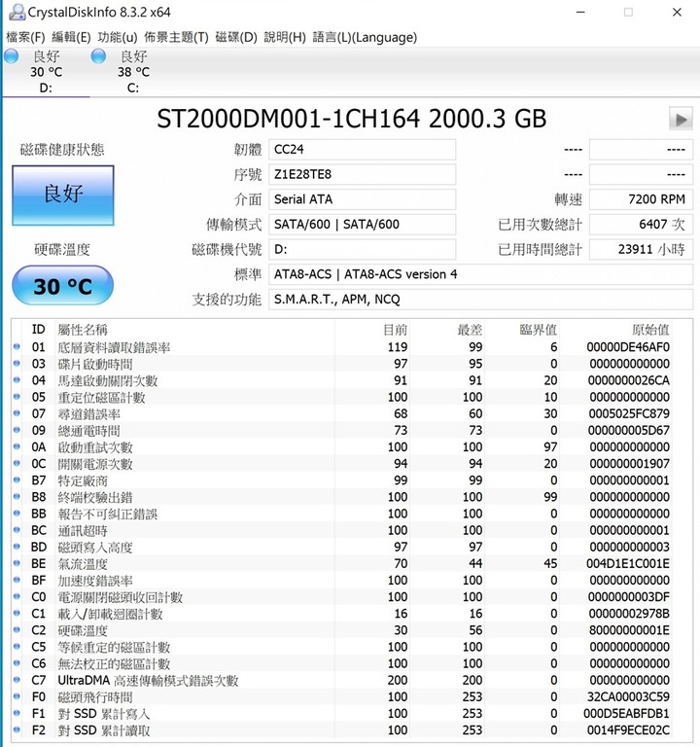This screenshot has width=700, height=747.
Task: Click the features field S.M.A.R.T., APM, NCQ
Action: coord(480,300)
